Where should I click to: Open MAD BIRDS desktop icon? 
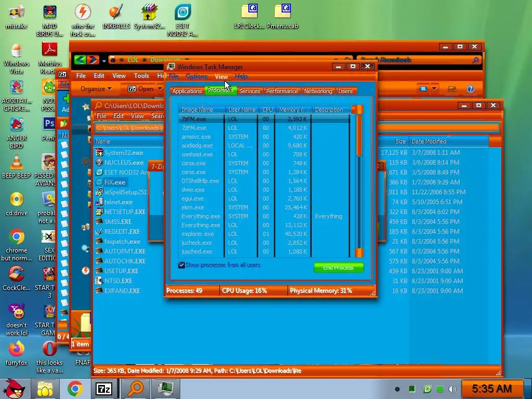click(49, 20)
